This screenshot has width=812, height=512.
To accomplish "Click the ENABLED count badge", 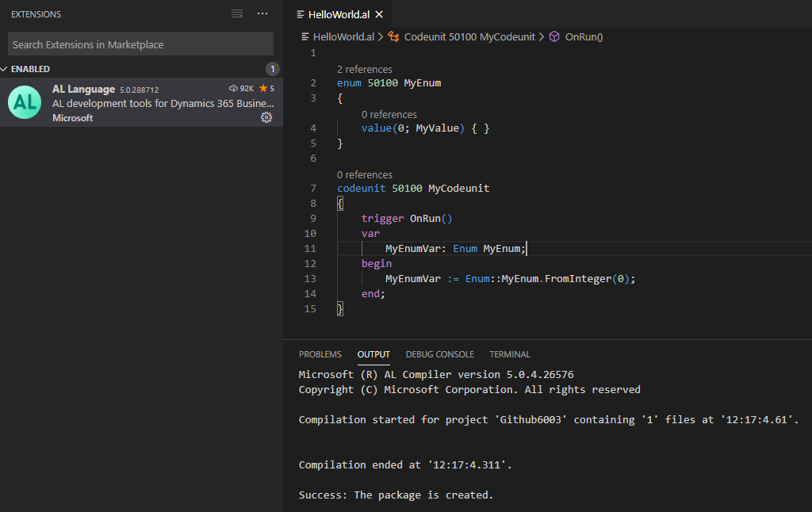I will coord(273,69).
